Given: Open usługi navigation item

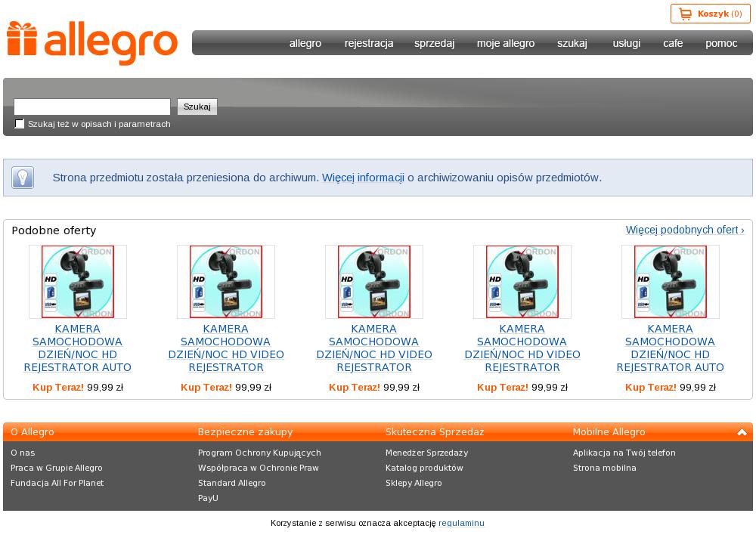Looking at the screenshot, I should click(x=626, y=43).
